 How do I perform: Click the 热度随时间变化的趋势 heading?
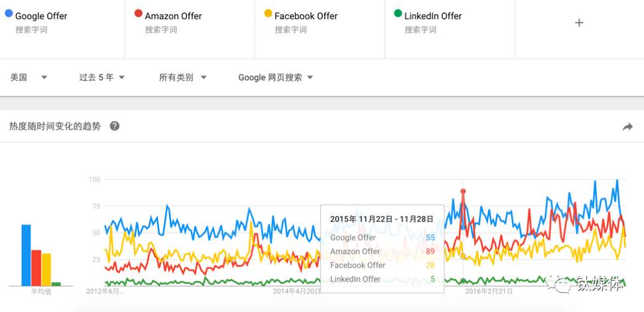tap(55, 126)
